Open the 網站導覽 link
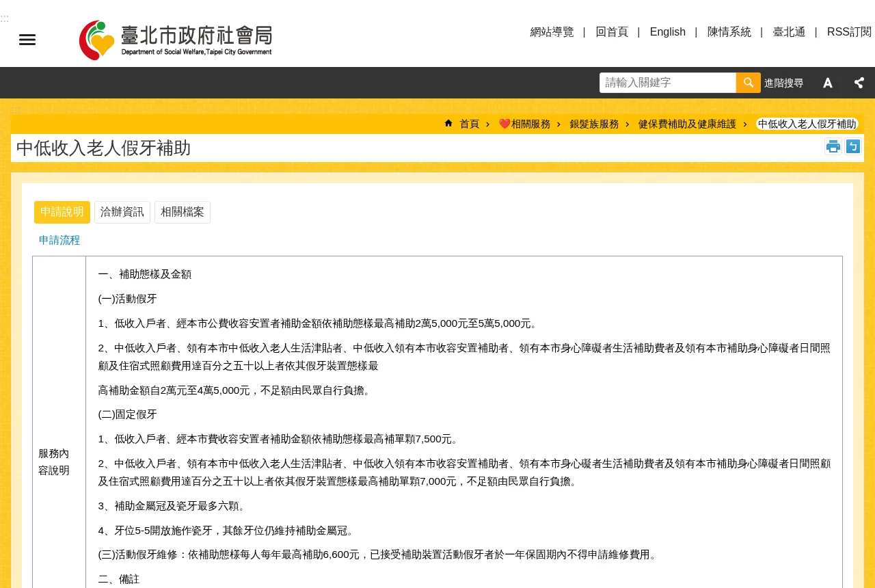The height and width of the screenshot is (588, 875). pyautogui.click(x=552, y=31)
